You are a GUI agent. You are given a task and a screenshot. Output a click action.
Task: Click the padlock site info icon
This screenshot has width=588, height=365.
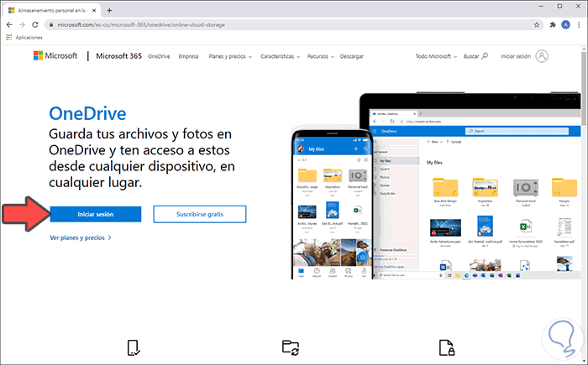(x=51, y=24)
